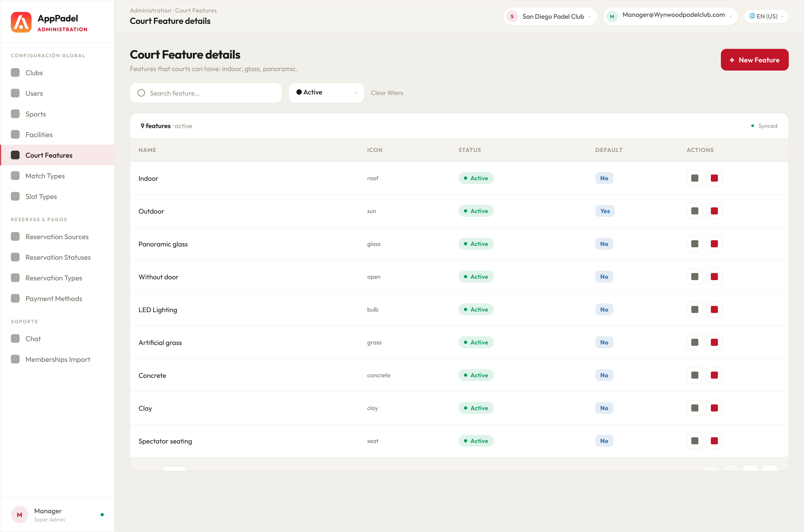Screen dimensions: 804x532
Task: Click gray edit icon for Panoramic glass
Action: (x=695, y=244)
